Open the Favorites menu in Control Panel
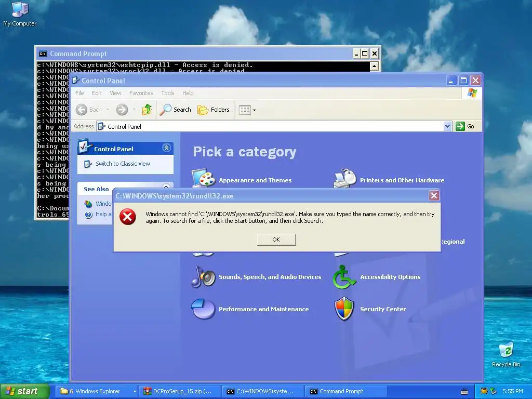Screen dimensions: 532x399 pyautogui.click(x=141, y=93)
